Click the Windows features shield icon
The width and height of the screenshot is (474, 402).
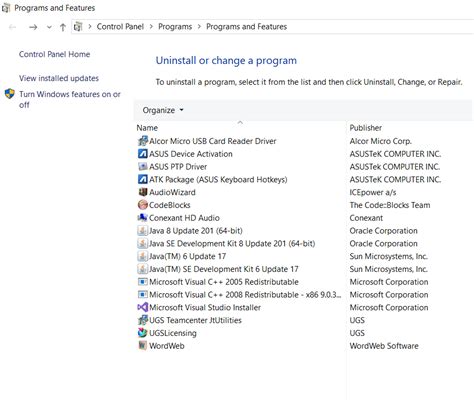pyautogui.click(x=10, y=94)
